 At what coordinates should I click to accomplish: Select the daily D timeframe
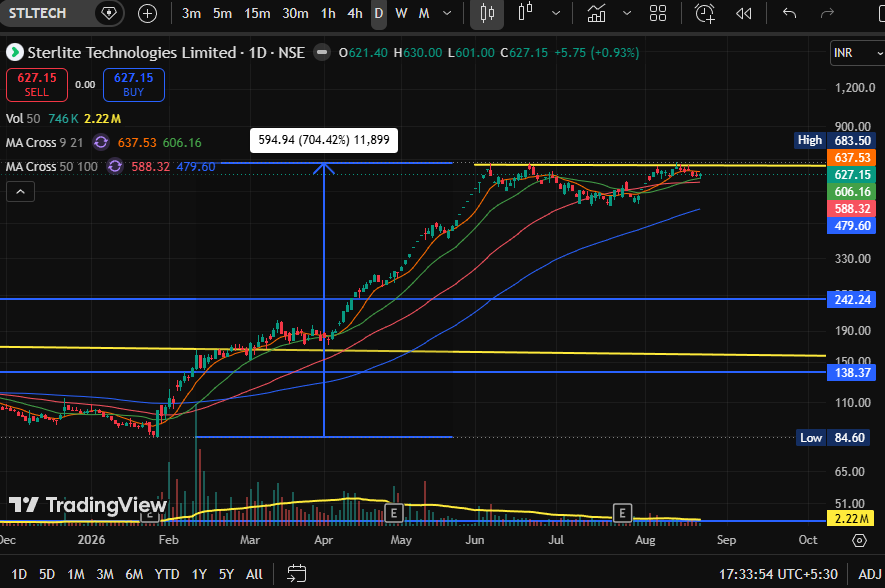[379, 14]
